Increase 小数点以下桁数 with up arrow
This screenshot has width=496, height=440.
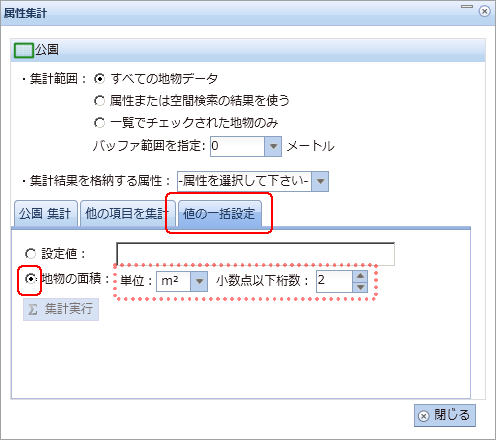point(360,276)
